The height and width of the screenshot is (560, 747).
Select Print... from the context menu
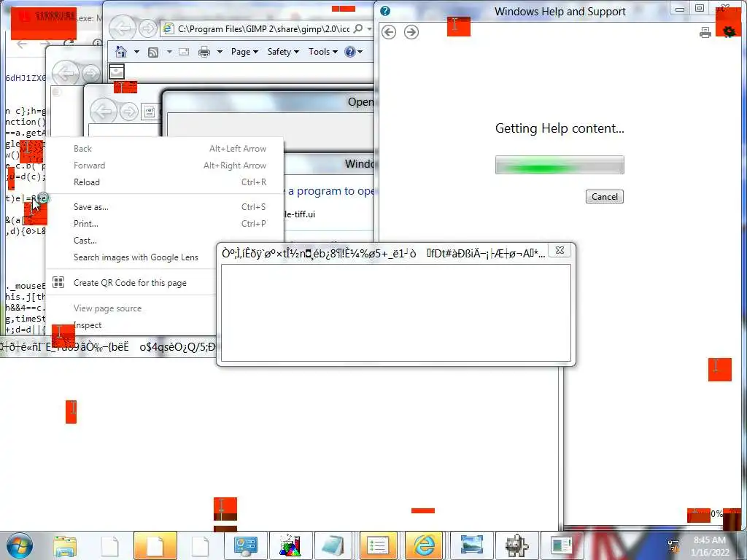164,223
